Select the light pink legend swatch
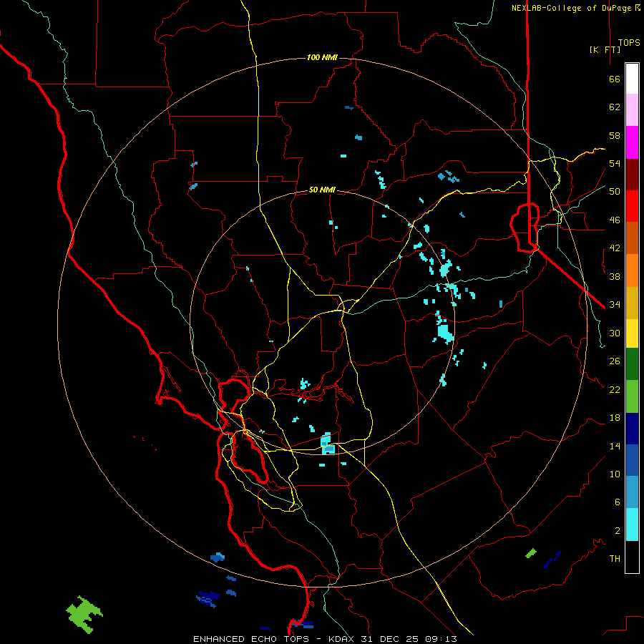This screenshot has height=644, width=644. [x=632, y=110]
